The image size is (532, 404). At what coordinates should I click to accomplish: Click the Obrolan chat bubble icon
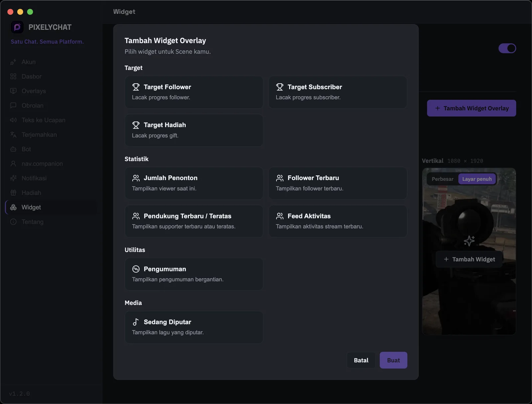(13, 105)
